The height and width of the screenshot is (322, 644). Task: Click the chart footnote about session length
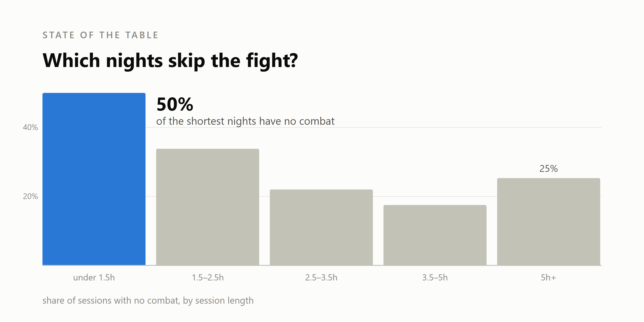pyautogui.click(x=148, y=301)
